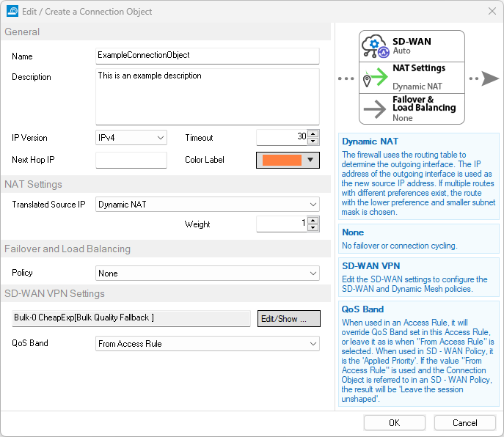The width and height of the screenshot is (504, 437).
Task: Open the orange Color Label picker
Action: click(288, 160)
